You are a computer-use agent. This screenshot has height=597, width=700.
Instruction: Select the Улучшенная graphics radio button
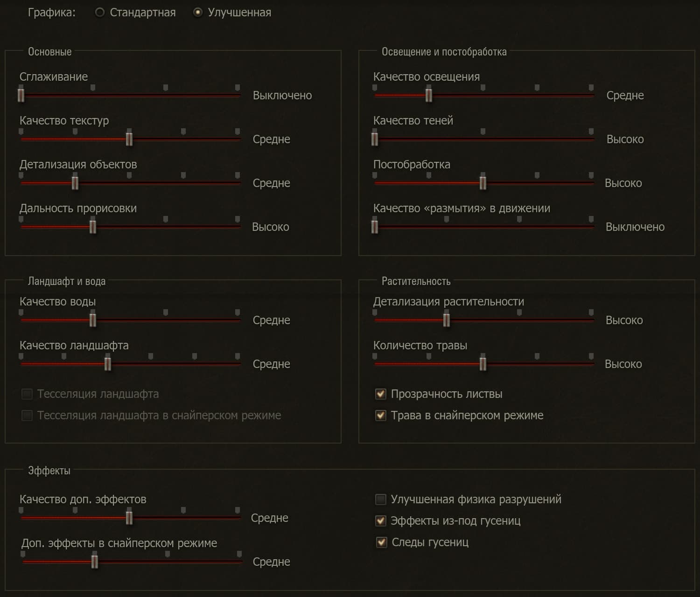(x=198, y=13)
